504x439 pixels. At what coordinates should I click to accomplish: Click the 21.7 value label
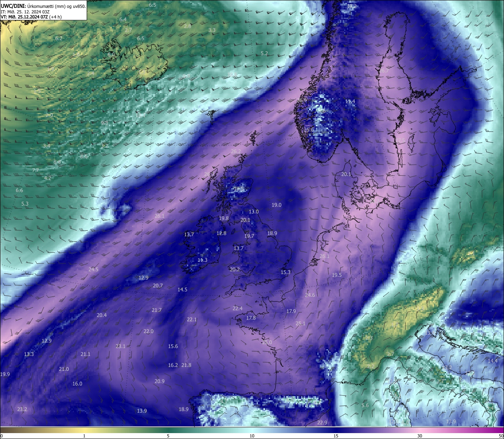pos(157,310)
